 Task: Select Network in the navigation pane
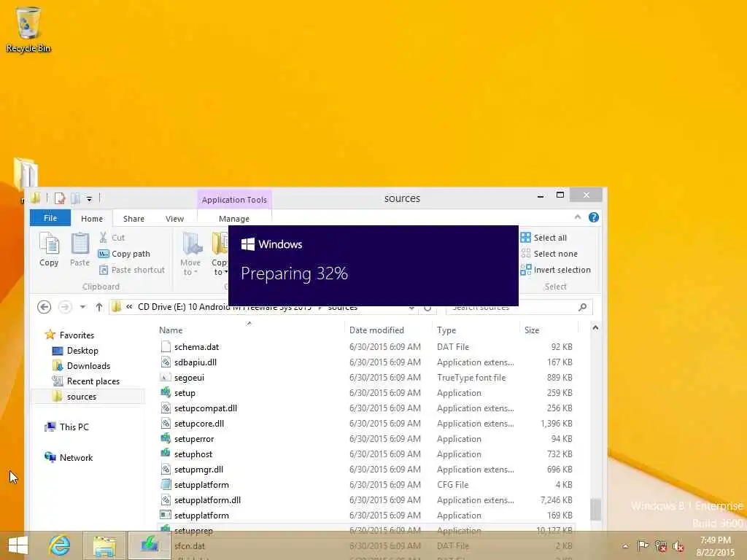click(x=69, y=458)
